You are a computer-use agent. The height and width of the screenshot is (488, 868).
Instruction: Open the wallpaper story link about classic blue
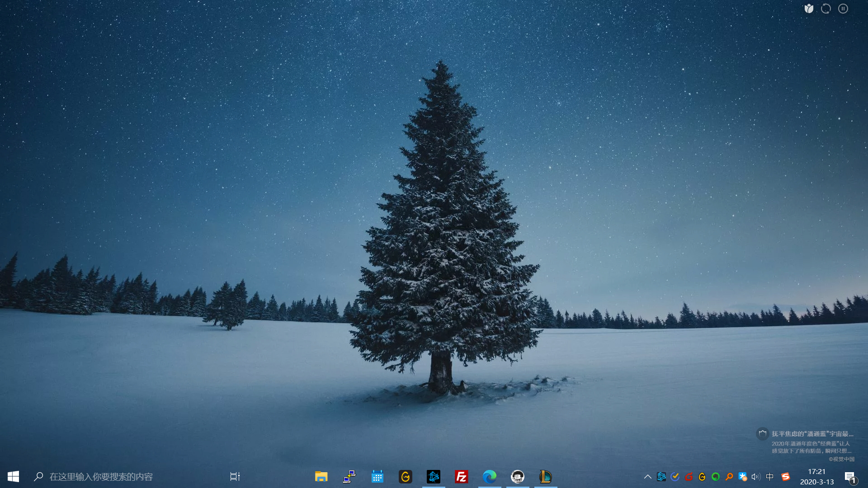coord(812,434)
